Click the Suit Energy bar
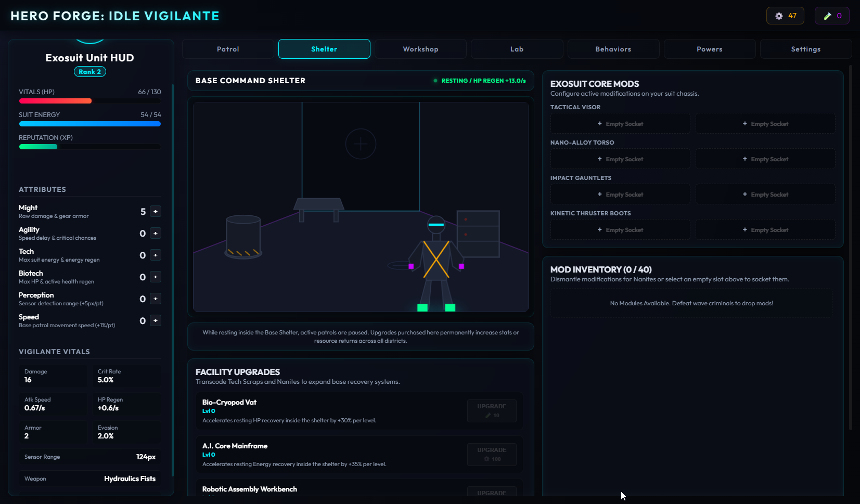 coord(90,124)
